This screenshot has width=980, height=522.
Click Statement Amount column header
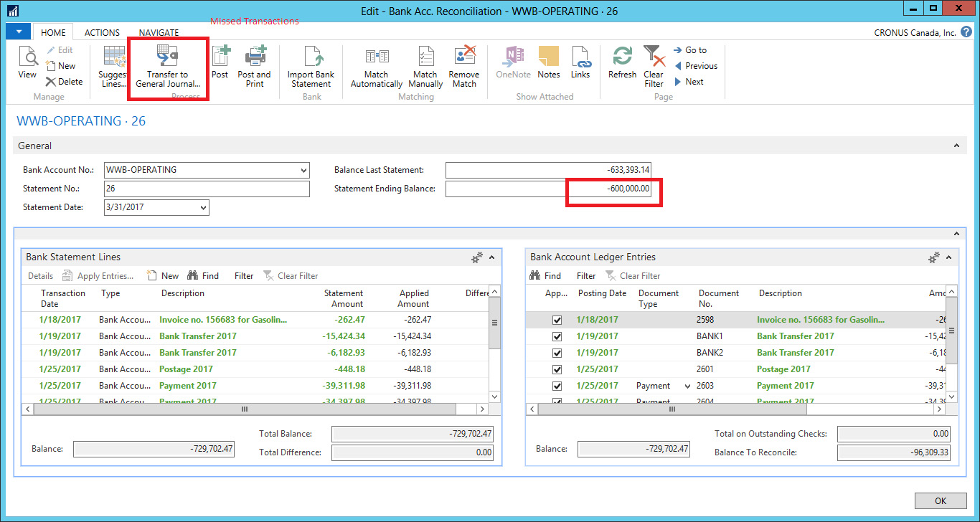344,298
